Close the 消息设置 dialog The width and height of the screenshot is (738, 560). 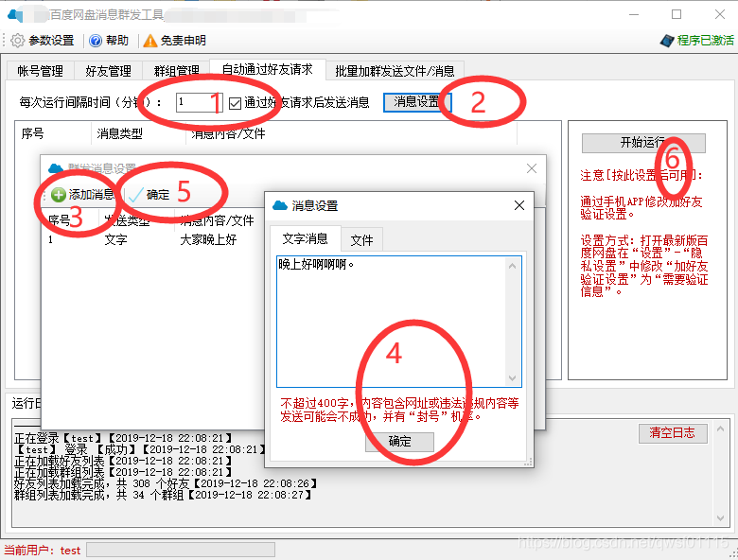pos(519,205)
